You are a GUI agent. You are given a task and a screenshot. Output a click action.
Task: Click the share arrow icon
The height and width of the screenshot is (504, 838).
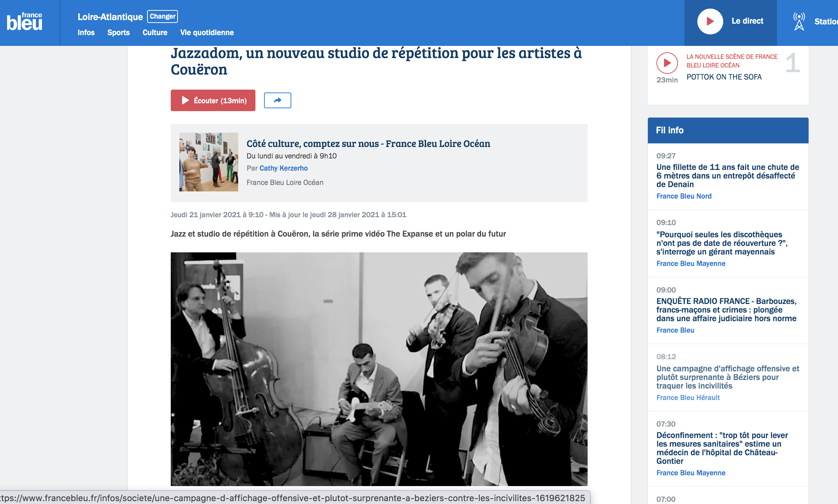[277, 100]
